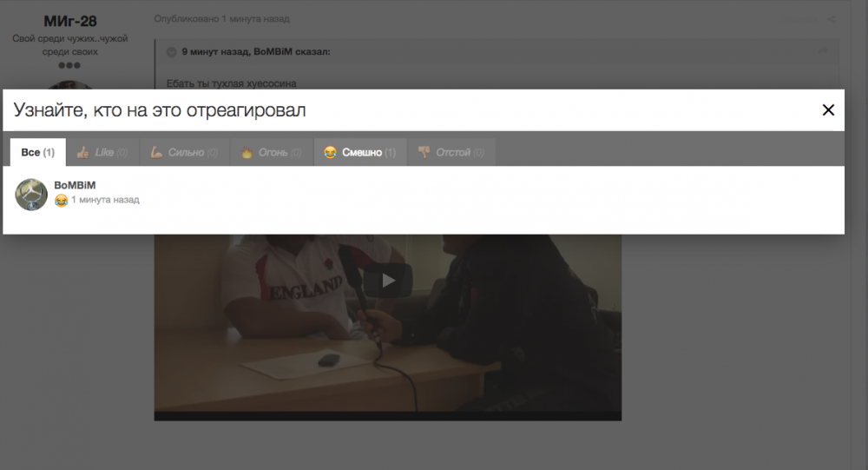Click the laughing emoji beside reaction timestamp
The height and width of the screenshot is (470, 868).
click(61, 201)
